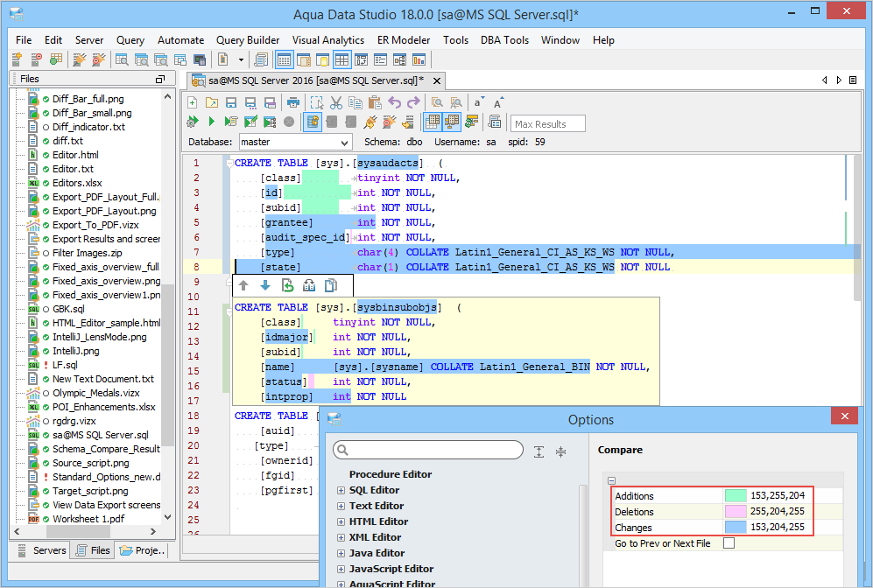Click the purple Undo arrow icon
The height and width of the screenshot is (588, 873).
pyautogui.click(x=395, y=102)
